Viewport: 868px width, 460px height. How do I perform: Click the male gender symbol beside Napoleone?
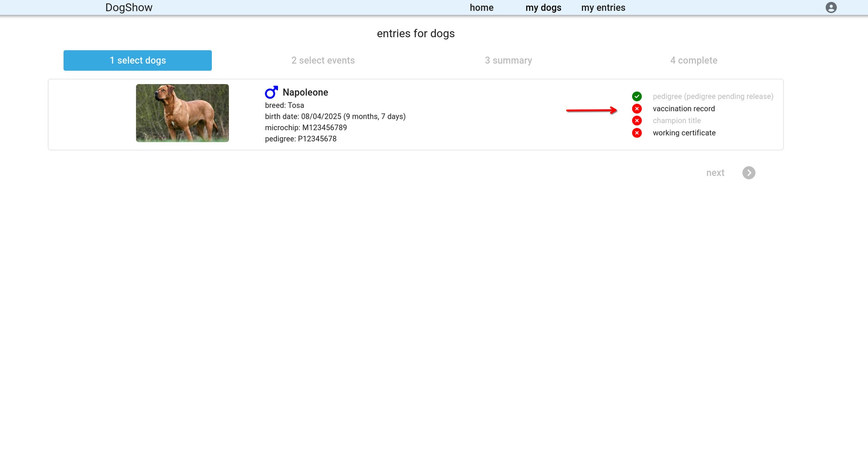271,92
